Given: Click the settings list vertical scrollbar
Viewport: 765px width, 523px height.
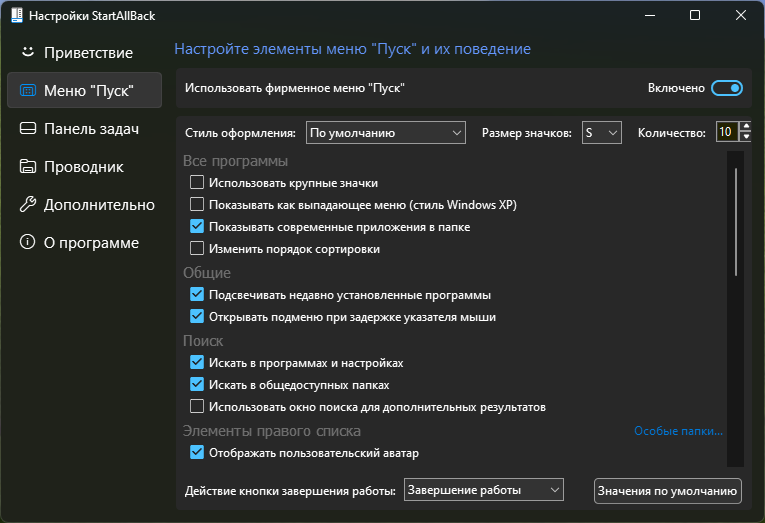Looking at the screenshot, I should (x=737, y=220).
